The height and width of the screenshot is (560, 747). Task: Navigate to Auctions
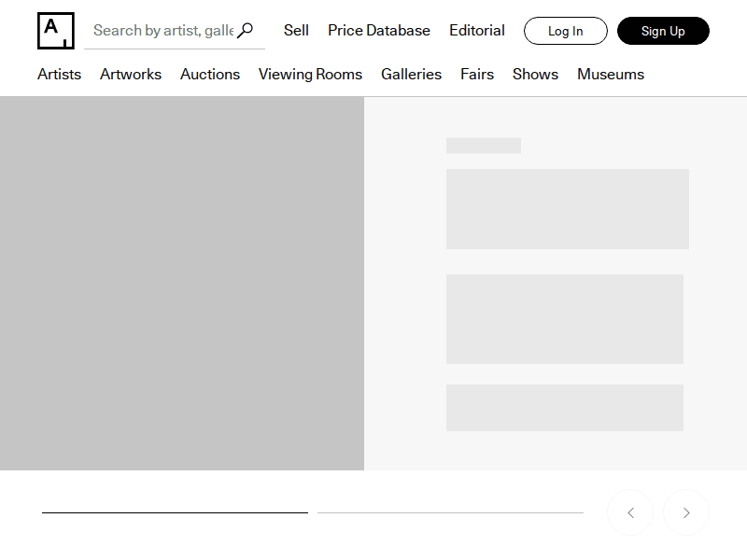210,75
